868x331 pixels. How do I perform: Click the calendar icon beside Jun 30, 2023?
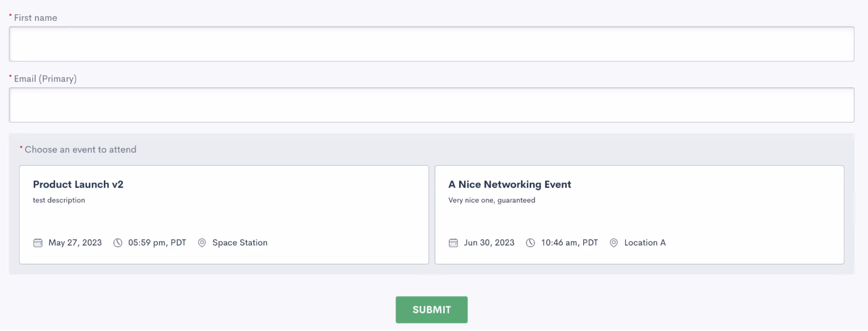pos(453,243)
